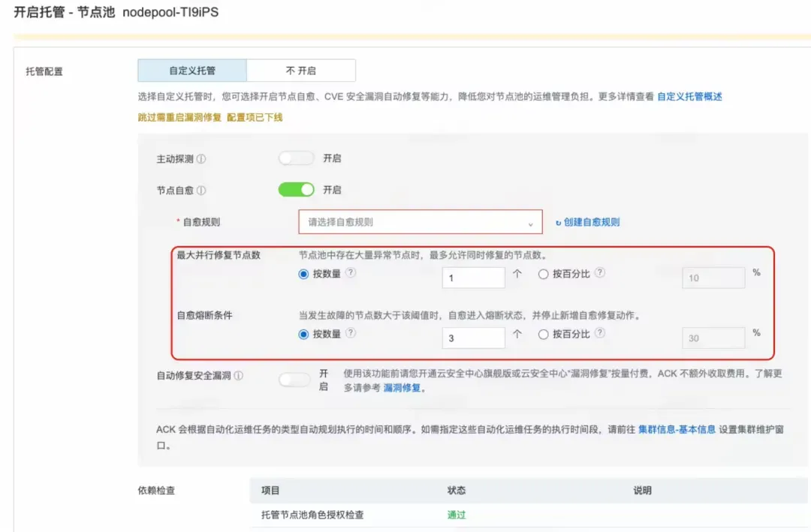Click the 通过 status text
Screen dimensions: 811x532
coord(457,515)
